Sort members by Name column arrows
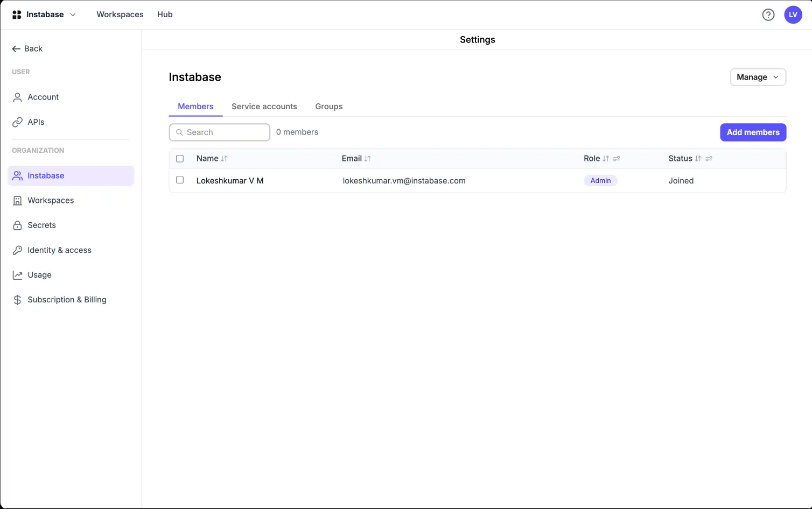The width and height of the screenshot is (812, 509). click(x=224, y=159)
